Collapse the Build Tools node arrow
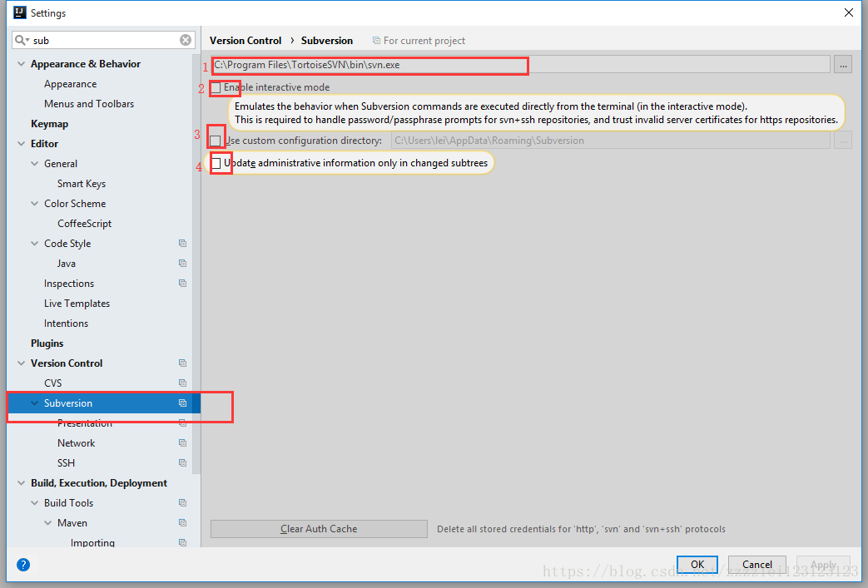 (34, 503)
